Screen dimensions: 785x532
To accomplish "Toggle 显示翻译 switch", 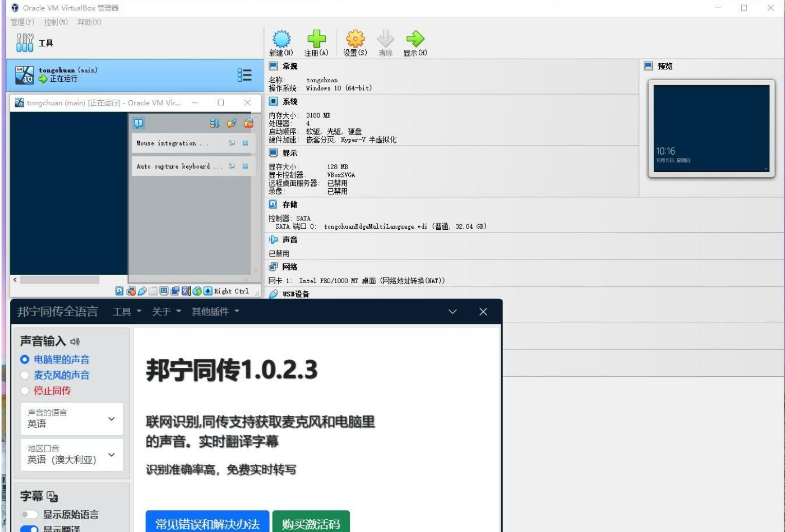I will (x=29, y=528).
